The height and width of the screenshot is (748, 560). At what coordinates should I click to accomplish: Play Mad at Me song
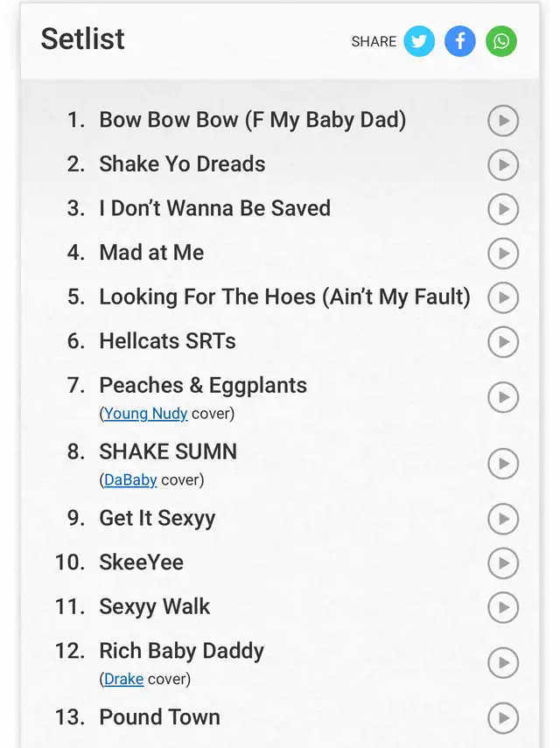click(x=503, y=254)
